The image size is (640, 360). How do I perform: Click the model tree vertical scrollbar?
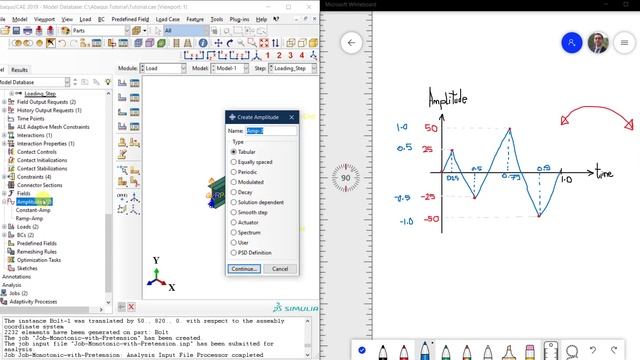[108, 252]
